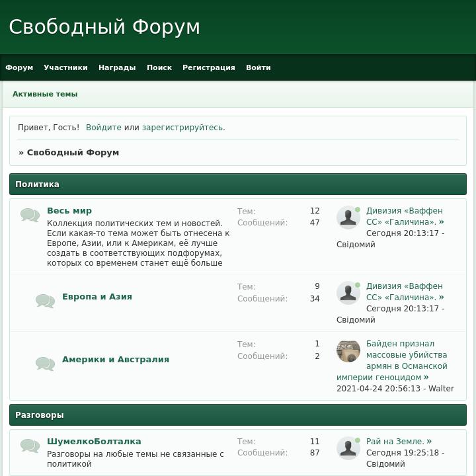
Task: Select Поиск in the navigation bar
Action: (159, 67)
